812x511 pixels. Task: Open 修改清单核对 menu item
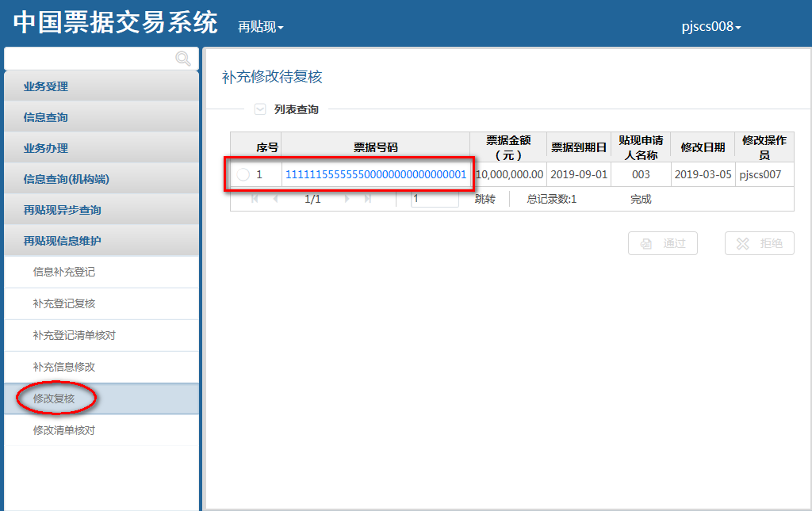(x=101, y=430)
